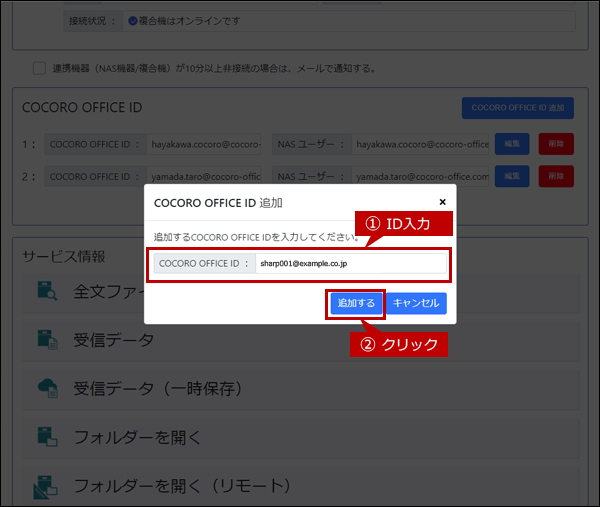Focus the COCORO OFFICE ID input field

[x=351, y=264]
